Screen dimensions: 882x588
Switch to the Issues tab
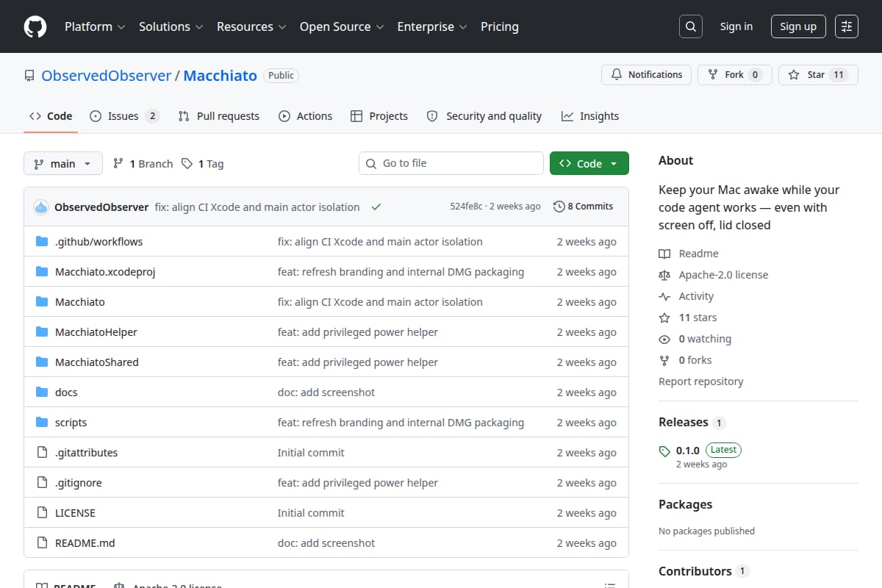pyautogui.click(x=124, y=116)
